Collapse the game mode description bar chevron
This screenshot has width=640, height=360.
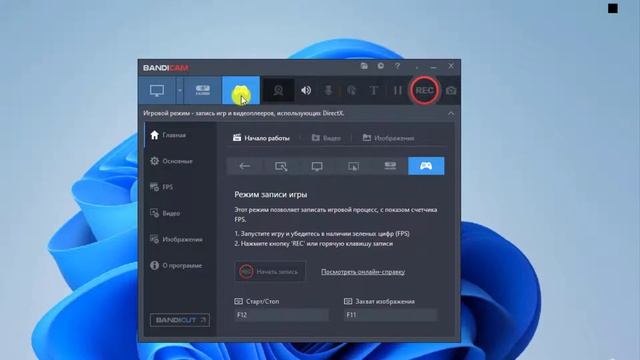(451, 113)
